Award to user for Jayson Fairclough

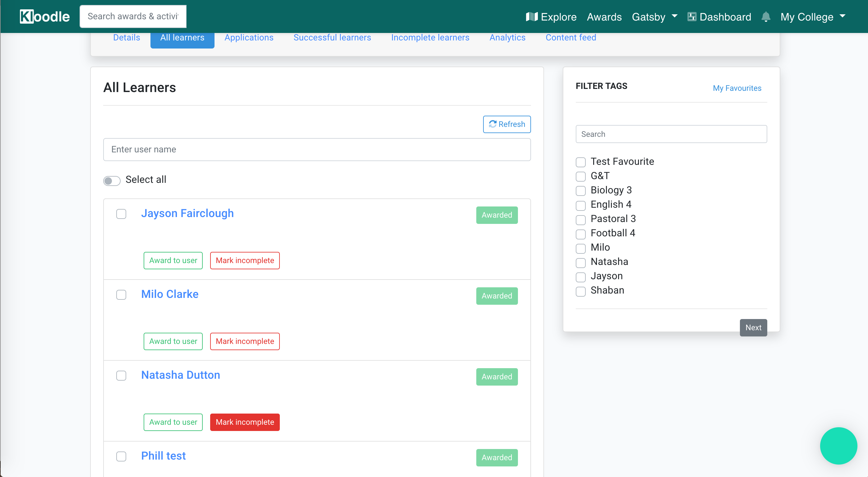173,260
